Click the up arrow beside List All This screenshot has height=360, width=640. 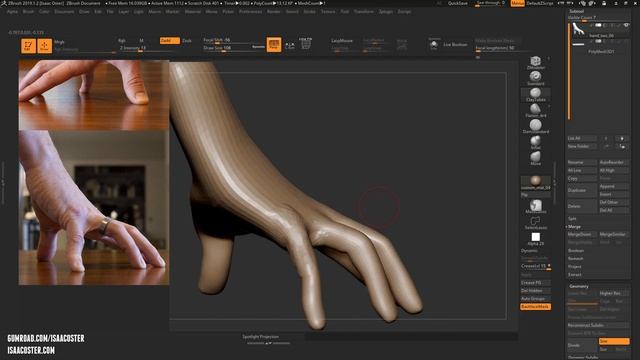606,138
